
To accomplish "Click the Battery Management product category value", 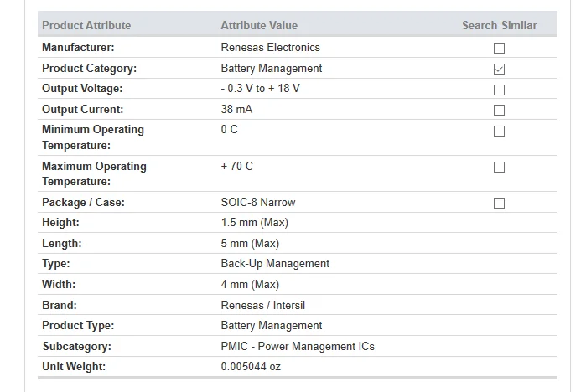I will 272,69.
